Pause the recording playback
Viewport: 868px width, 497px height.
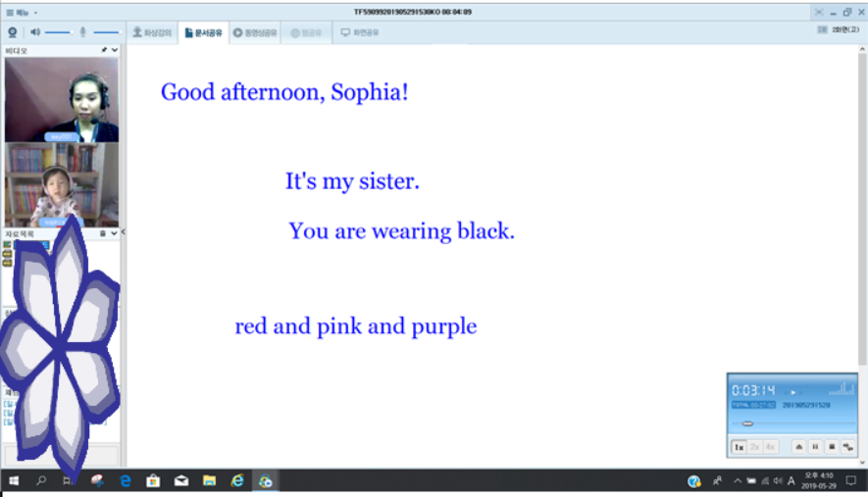815,447
